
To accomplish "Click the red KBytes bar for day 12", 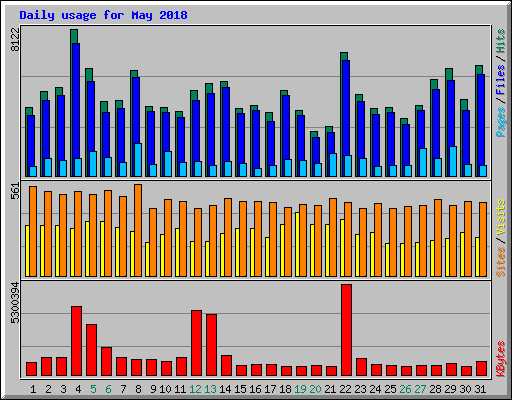I will (196, 343).
